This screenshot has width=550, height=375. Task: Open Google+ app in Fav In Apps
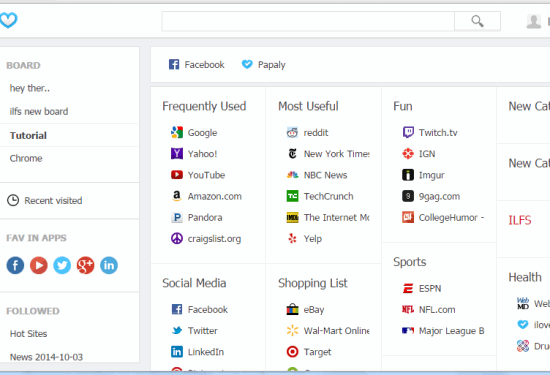coord(86,265)
